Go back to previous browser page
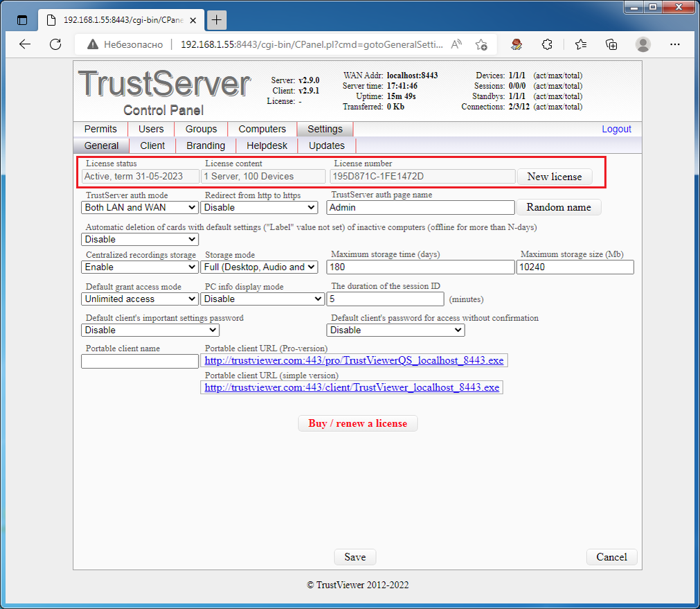 click(x=25, y=44)
